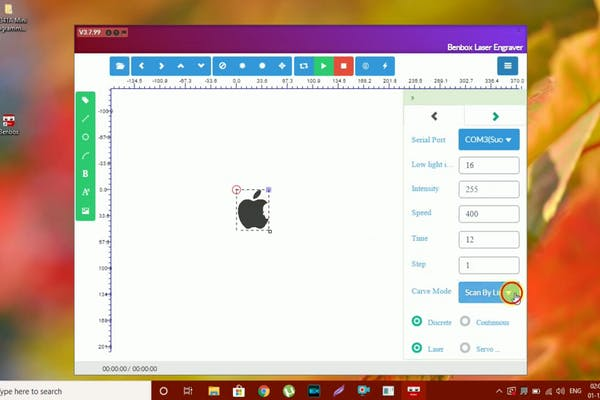Open File Explorer from taskbar

tap(214, 391)
